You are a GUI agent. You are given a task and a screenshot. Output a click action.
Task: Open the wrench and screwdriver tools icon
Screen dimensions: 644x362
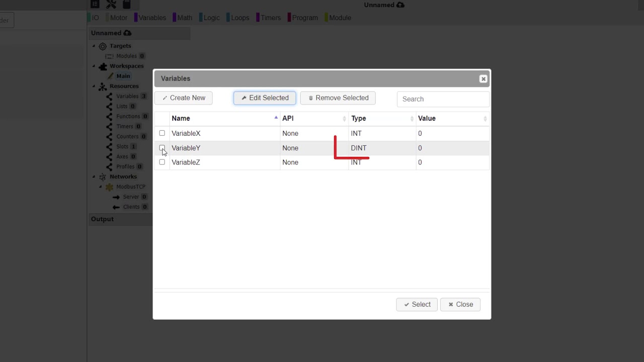tap(111, 4)
